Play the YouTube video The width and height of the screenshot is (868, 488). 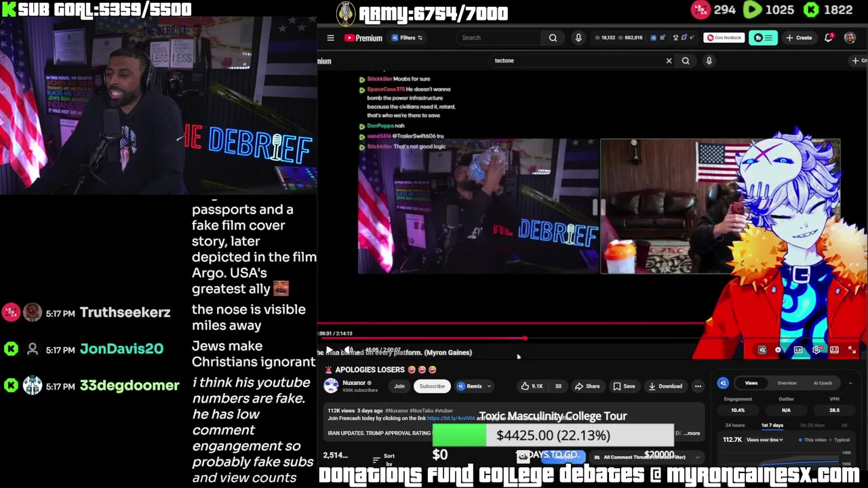tap(329, 350)
